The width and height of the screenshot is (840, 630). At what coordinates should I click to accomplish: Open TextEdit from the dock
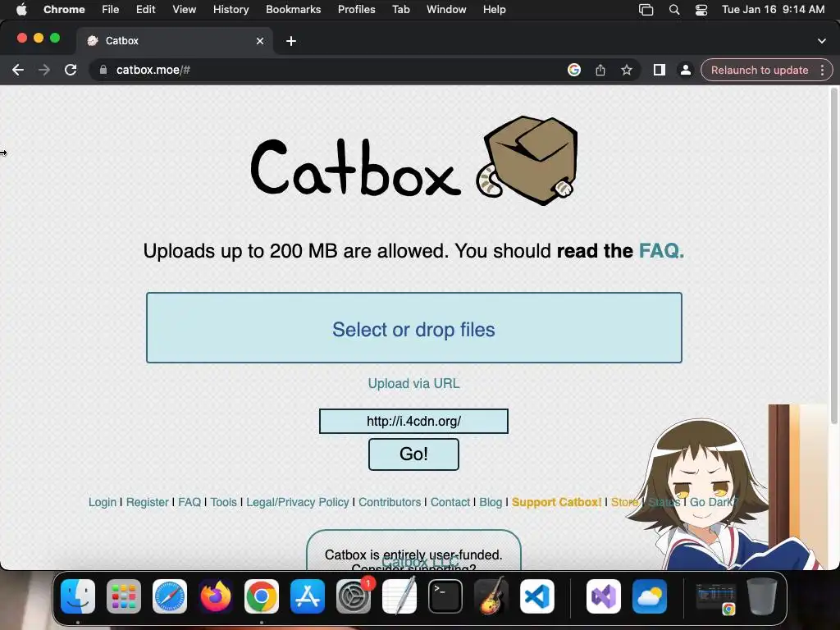pyautogui.click(x=399, y=596)
